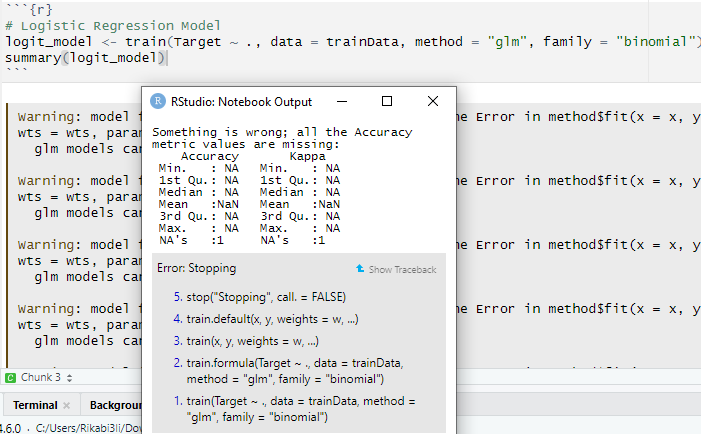Image resolution: width=701 pixels, height=434 pixels.
Task: Click the ```{r} chunk header line
Action: point(29,9)
